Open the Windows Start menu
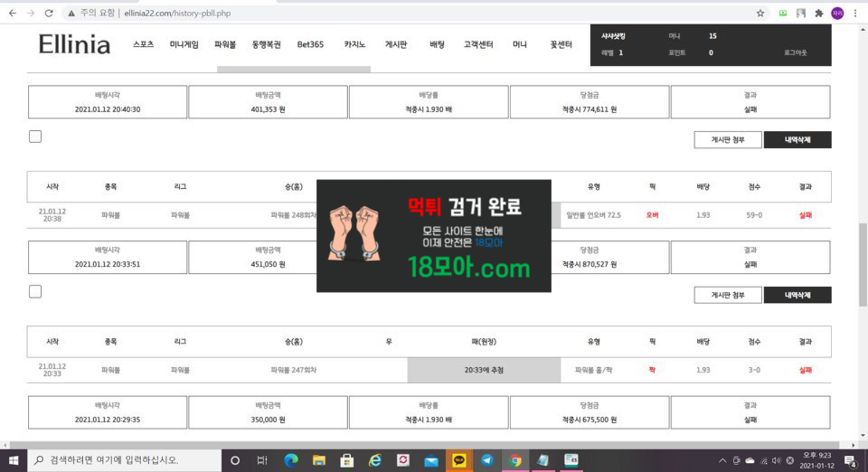This screenshot has width=868, height=472. click(x=13, y=460)
